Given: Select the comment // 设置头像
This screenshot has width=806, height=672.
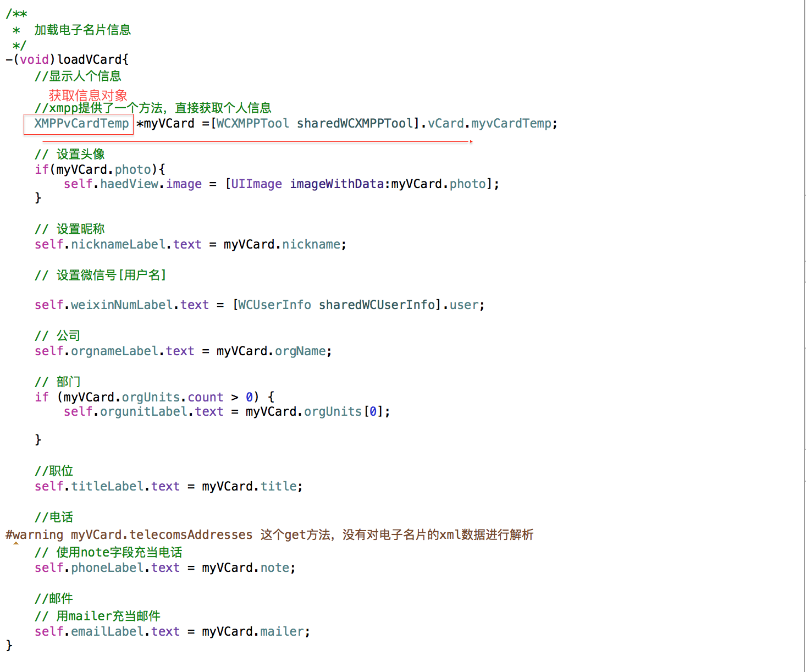Looking at the screenshot, I should coord(70,154).
